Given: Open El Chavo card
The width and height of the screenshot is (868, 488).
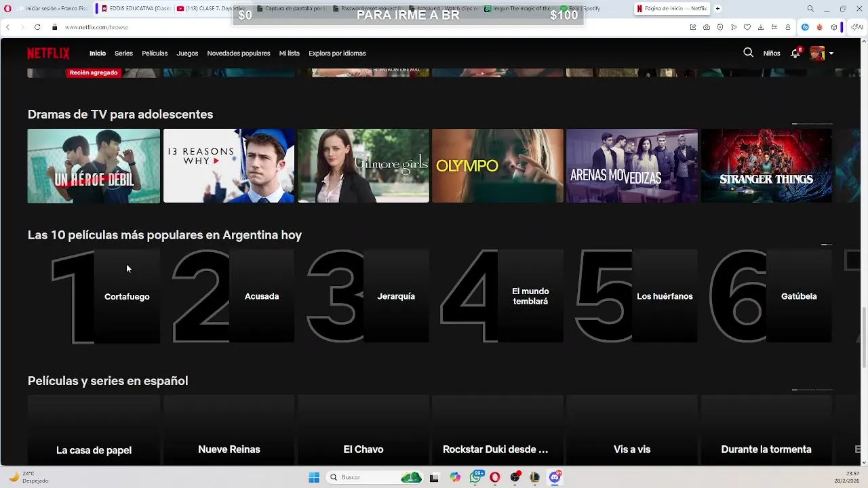Looking at the screenshot, I should coord(363,430).
